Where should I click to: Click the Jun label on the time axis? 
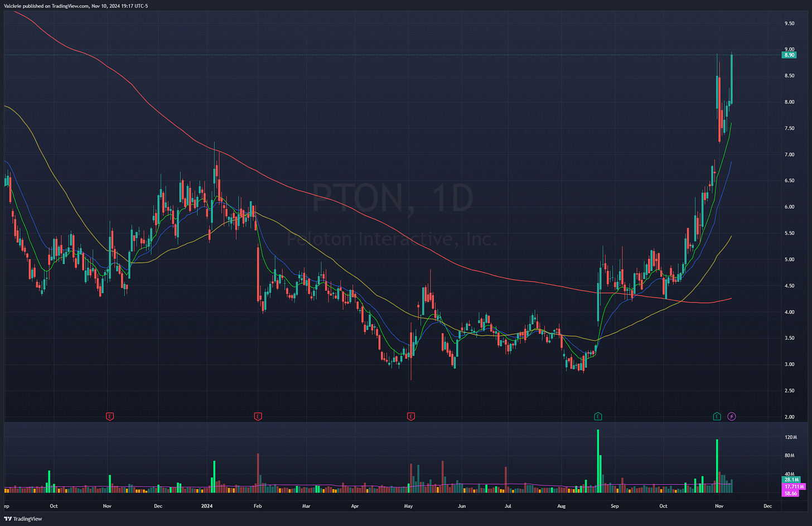tap(462, 506)
